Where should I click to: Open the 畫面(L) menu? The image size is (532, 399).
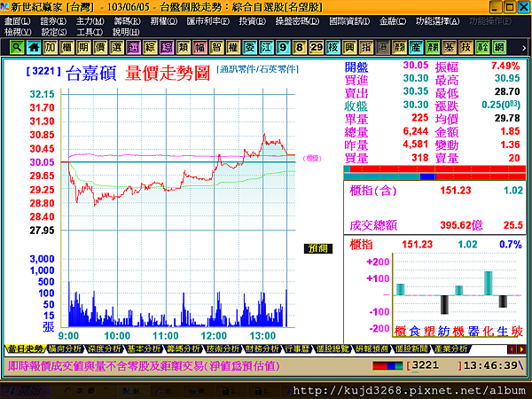18,21
